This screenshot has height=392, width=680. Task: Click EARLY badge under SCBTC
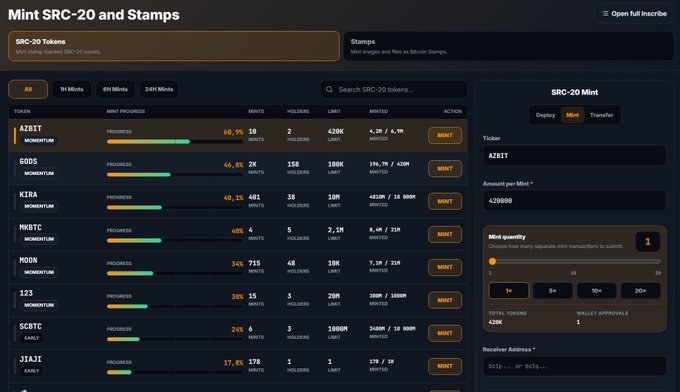pos(32,338)
